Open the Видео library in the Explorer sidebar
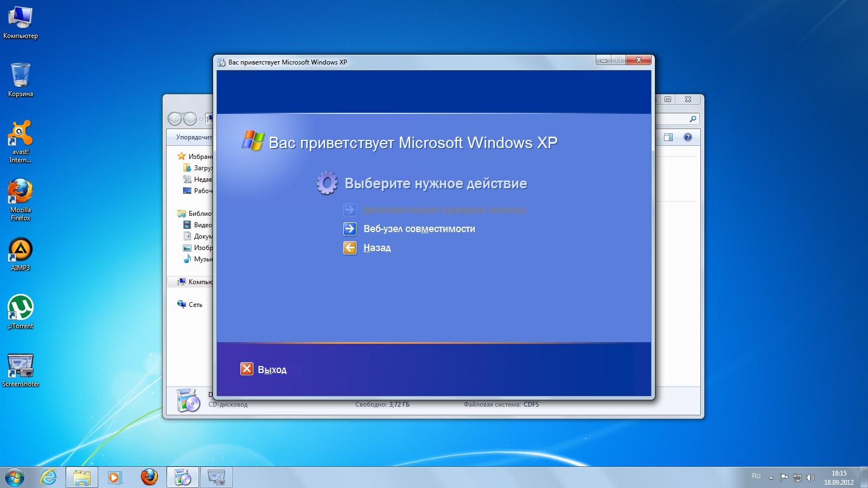Image resolution: width=868 pixels, height=488 pixels. [x=198, y=225]
